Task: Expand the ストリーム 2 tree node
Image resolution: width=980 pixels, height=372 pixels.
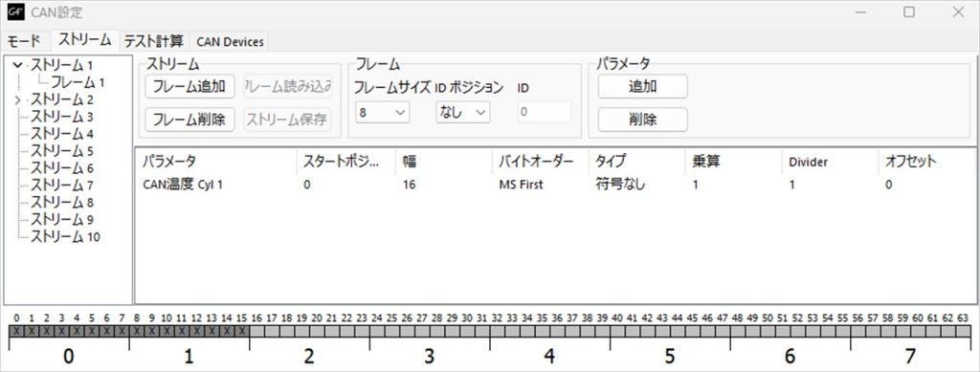Action: tap(17, 99)
